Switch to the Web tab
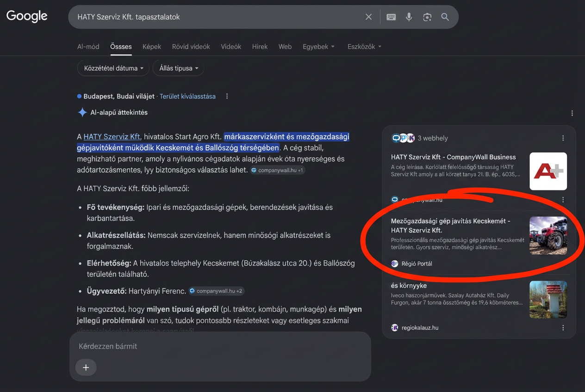 point(285,47)
